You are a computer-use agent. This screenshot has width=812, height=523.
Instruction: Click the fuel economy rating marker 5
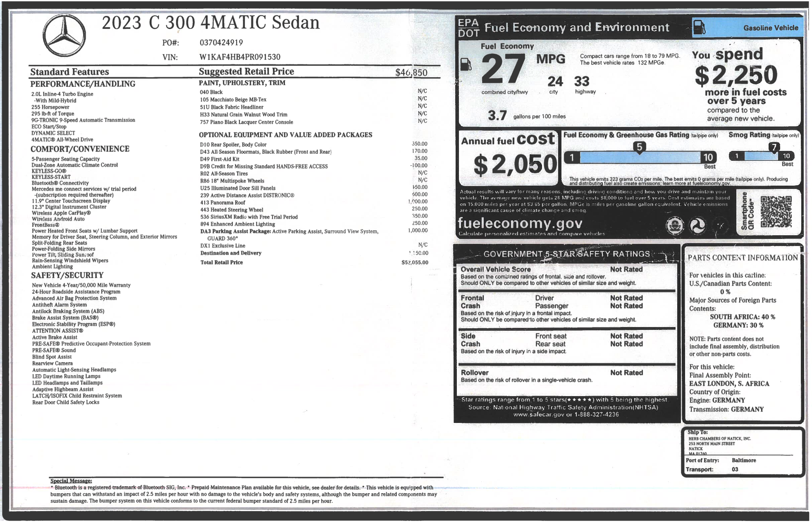(639, 148)
